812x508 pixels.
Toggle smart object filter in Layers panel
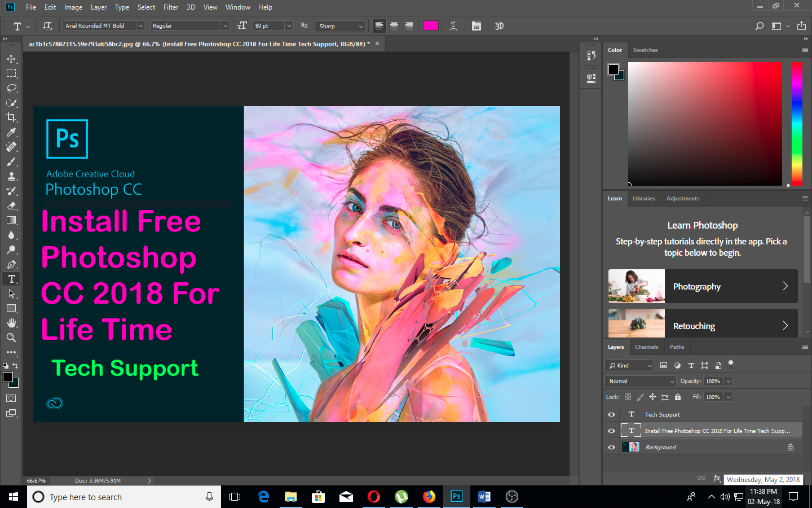[718, 365]
